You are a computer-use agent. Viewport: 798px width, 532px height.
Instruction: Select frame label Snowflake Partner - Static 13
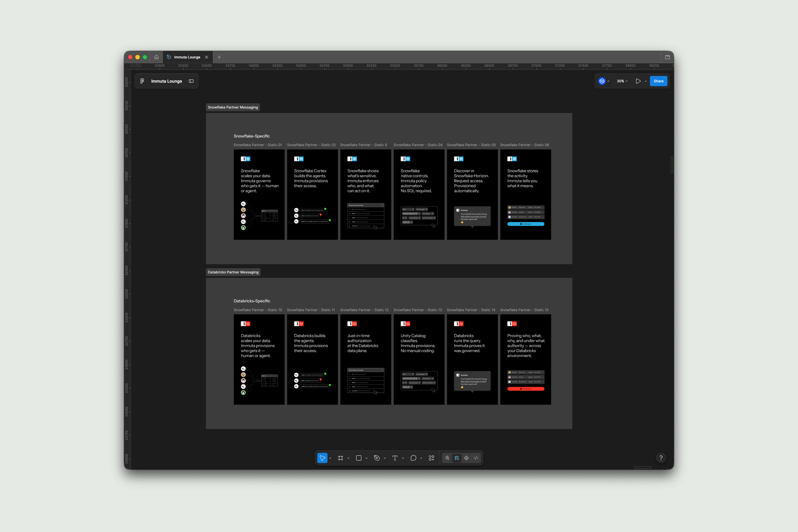pyautogui.click(x=418, y=310)
